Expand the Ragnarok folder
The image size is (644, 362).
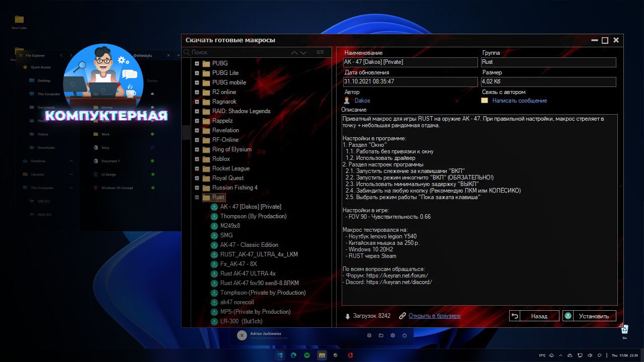coord(197,102)
